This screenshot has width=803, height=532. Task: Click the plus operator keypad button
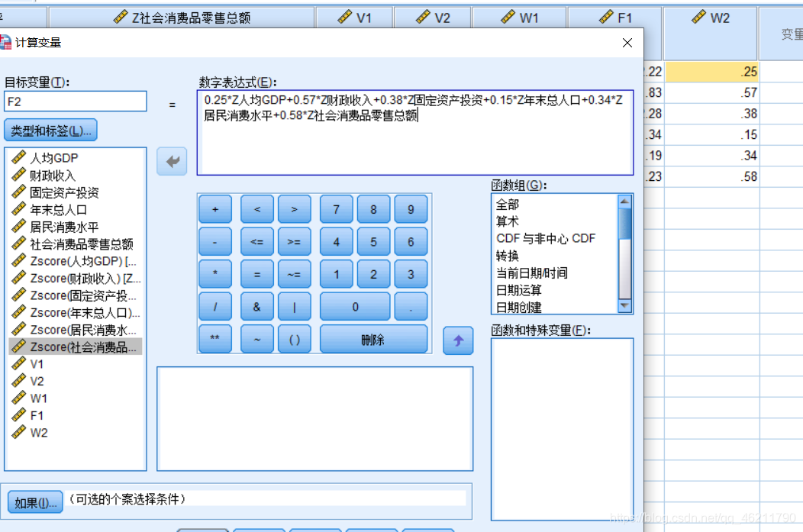click(215, 209)
